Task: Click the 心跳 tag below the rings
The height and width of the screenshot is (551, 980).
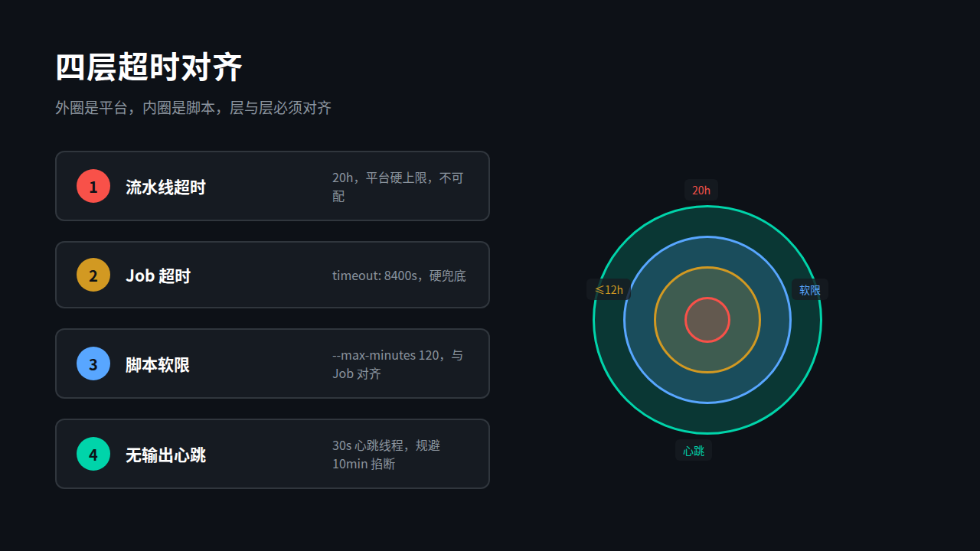Action: tap(694, 450)
